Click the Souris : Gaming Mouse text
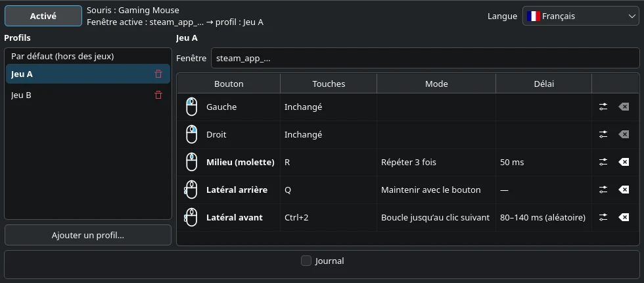The height and width of the screenshot is (283, 644). 133,10
